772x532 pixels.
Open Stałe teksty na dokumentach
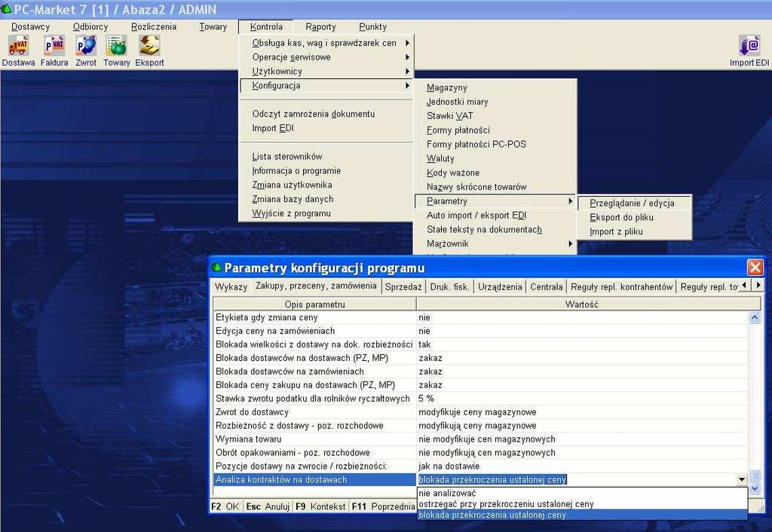coord(495,230)
